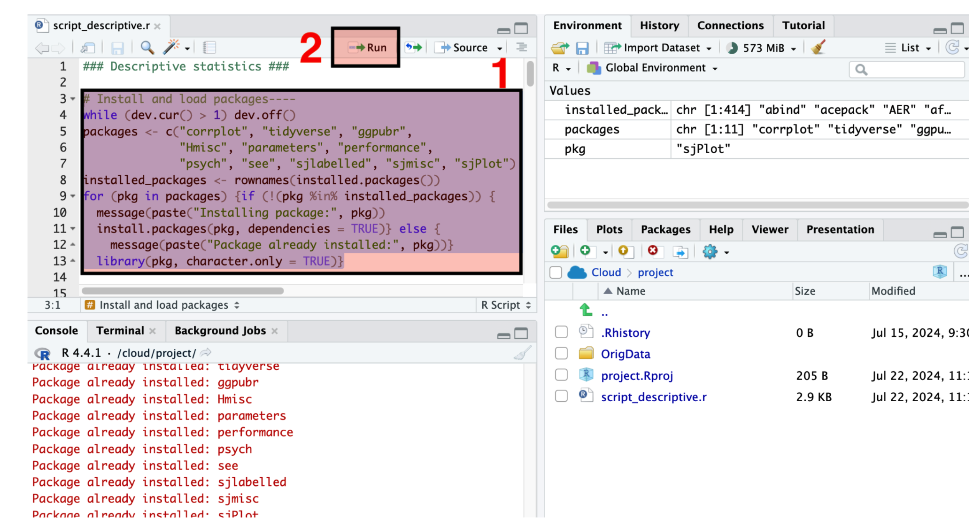Image resolution: width=980 pixels, height=527 pixels.
Task: Open find/replace magnifier in editor
Action: point(147,47)
